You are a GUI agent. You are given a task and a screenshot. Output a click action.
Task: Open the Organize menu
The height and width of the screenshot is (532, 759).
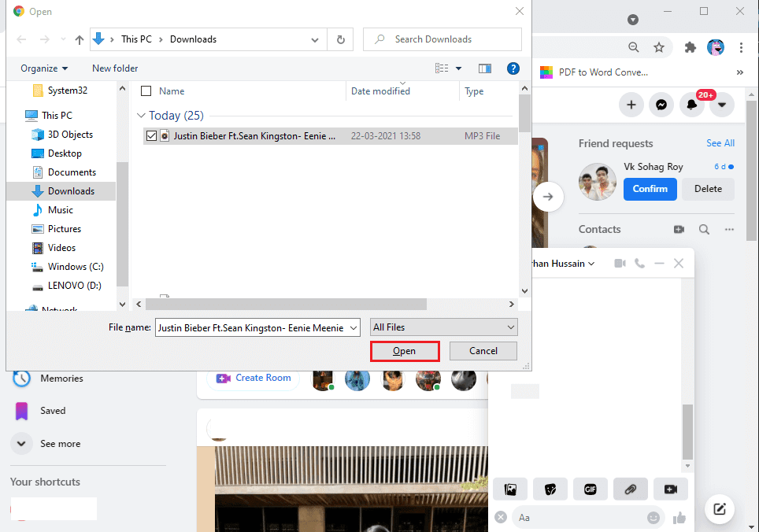(43, 68)
